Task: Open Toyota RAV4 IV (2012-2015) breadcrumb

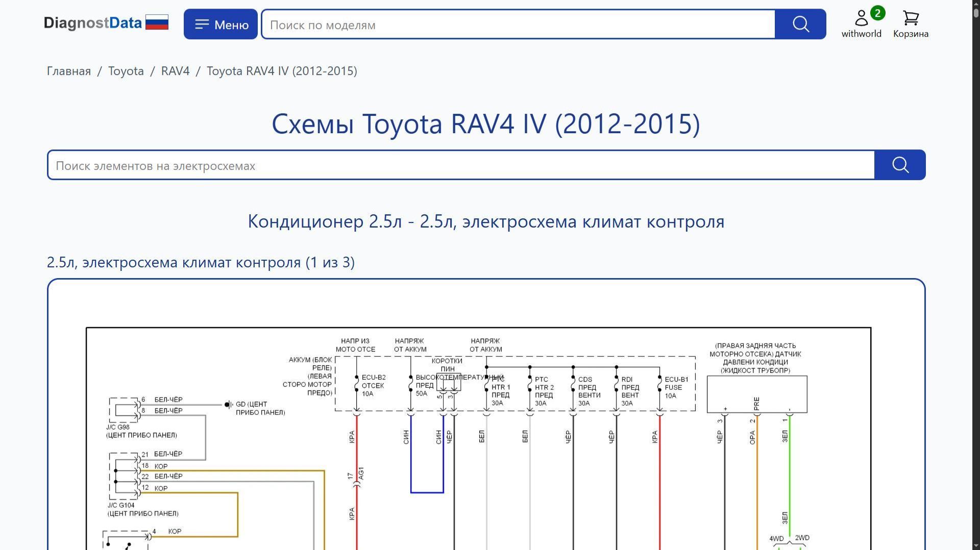Action: pyautogui.click(x=282, y=71)
